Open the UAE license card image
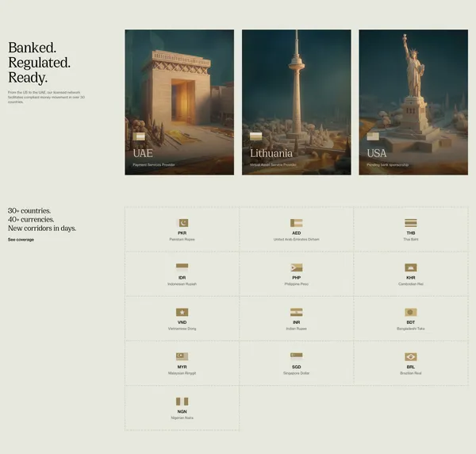This screenshot has height=454, width=476. 179,102
